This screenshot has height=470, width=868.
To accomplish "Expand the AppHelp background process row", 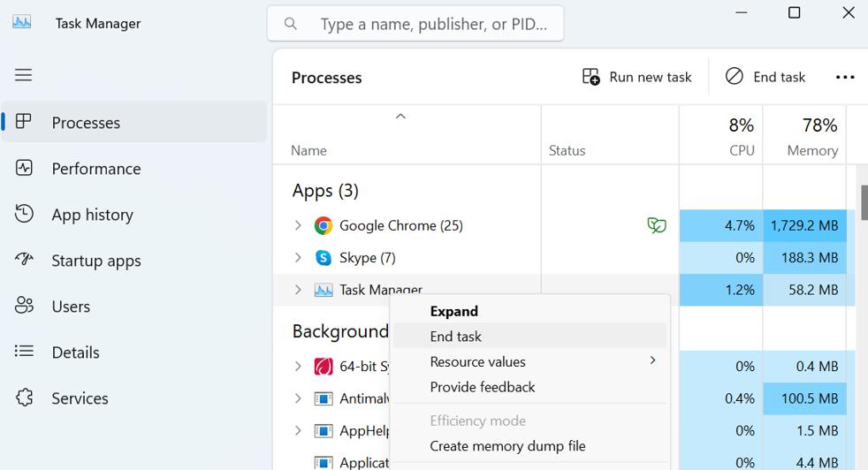I will (x=298, y=430).
